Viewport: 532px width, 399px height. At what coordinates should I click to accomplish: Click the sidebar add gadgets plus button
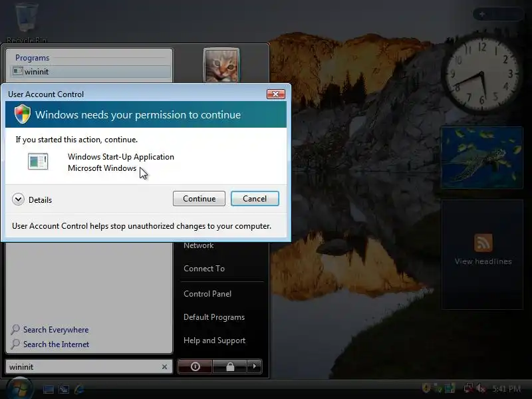coord(482,14)
